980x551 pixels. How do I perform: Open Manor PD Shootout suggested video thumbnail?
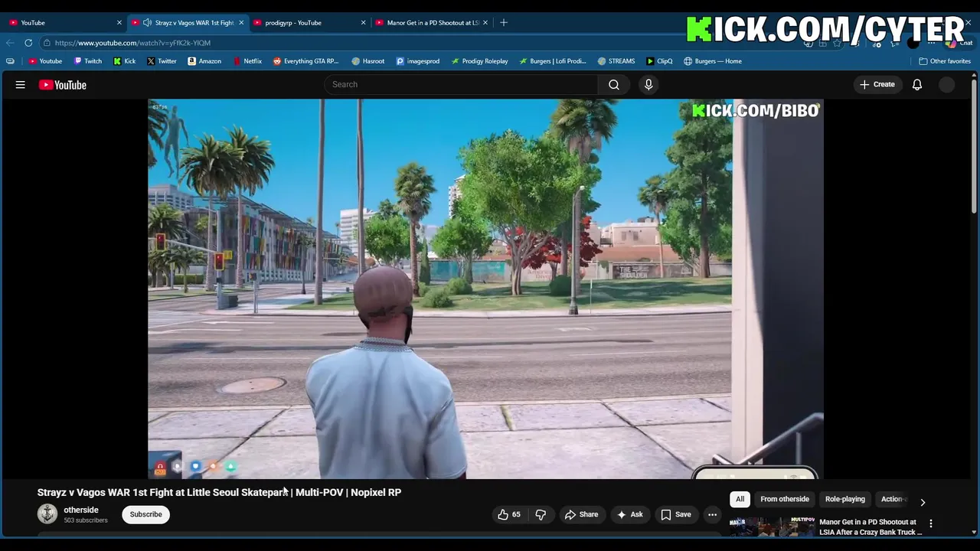click(772, 527)
